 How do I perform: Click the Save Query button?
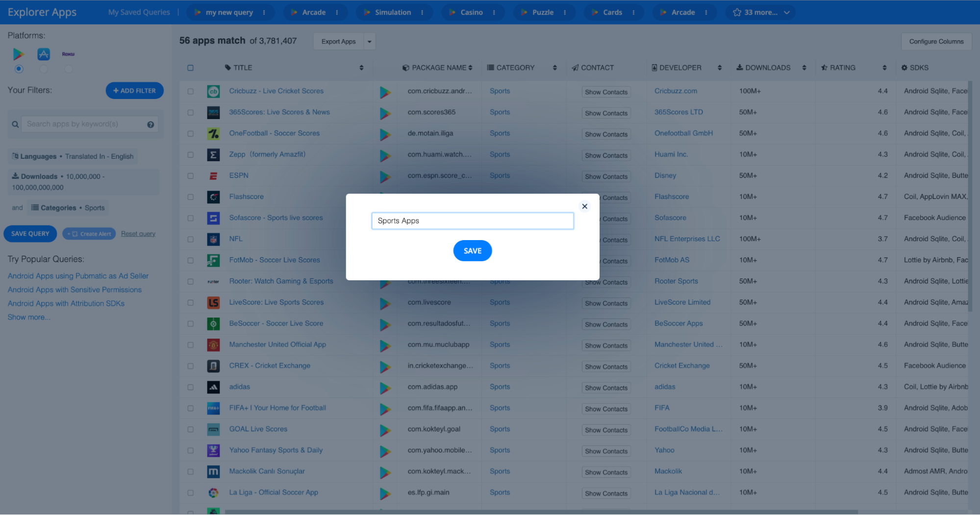[x=30, y=234]
